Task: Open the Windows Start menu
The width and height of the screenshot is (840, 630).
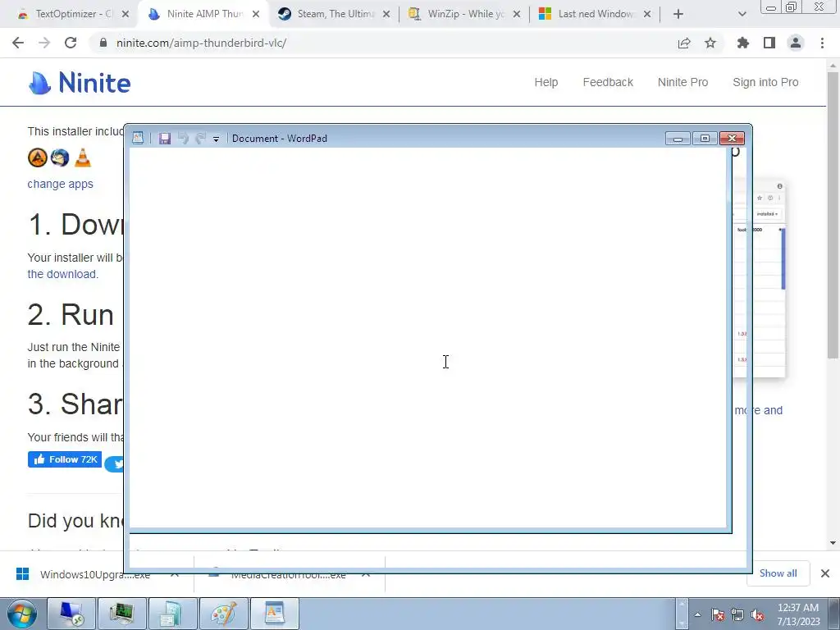Action: point(21,614)
